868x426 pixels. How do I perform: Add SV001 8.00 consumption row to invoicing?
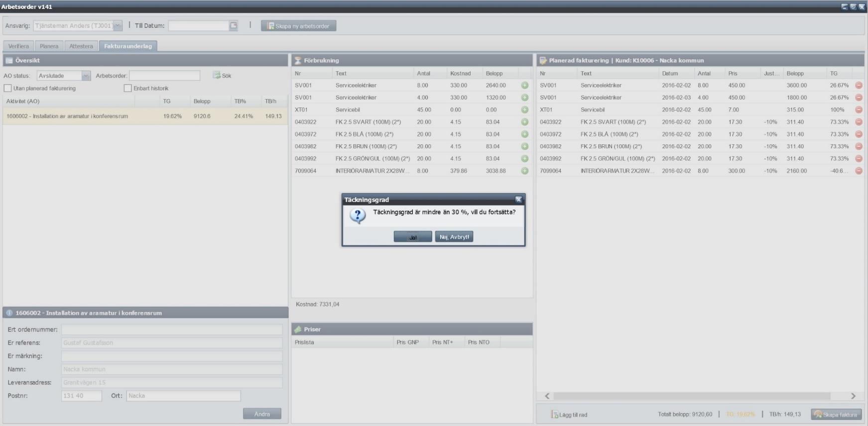pyautogui.click(x=524, y=85)
